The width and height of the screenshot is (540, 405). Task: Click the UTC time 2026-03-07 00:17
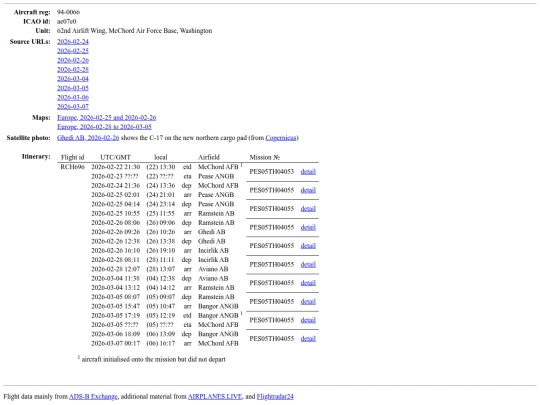[115, 344]
